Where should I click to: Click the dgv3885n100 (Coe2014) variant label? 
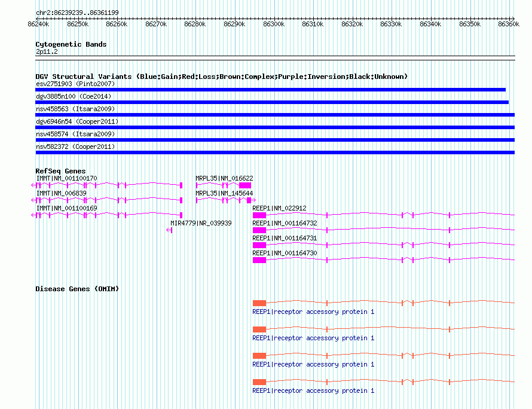pyautogui.click(x=74, y=96)
